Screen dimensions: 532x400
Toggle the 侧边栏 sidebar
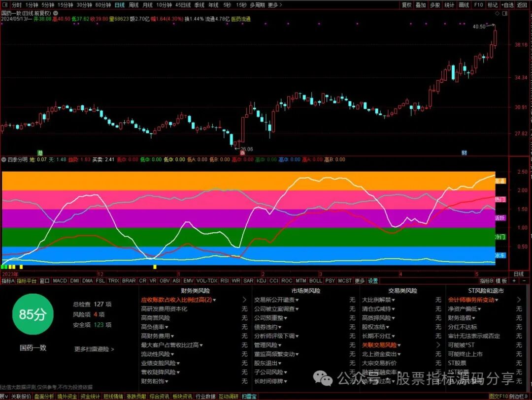tap(517, 396)
